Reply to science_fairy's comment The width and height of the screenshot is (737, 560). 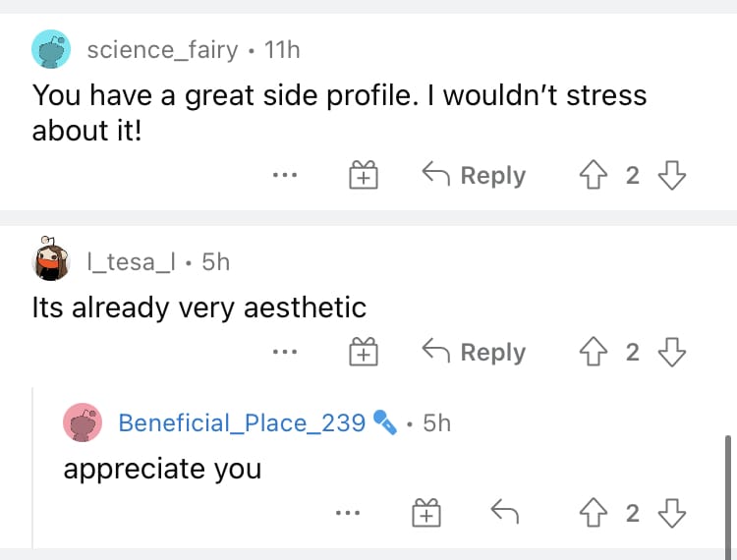click(475, 176)
